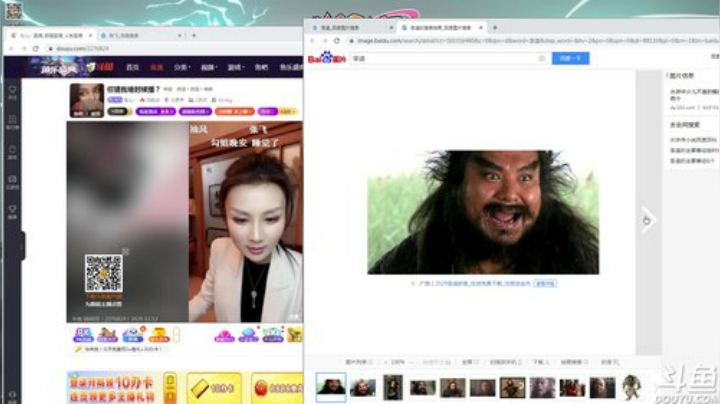720x404 pixels.
Task: Click the Baidu image logo
Action: click(326, 58)
